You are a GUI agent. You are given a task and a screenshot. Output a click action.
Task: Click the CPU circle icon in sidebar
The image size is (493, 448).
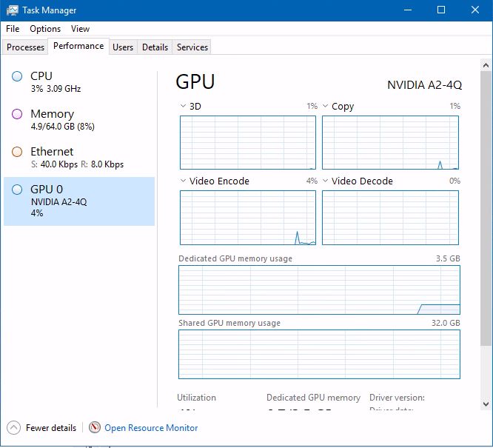[17, 76]
